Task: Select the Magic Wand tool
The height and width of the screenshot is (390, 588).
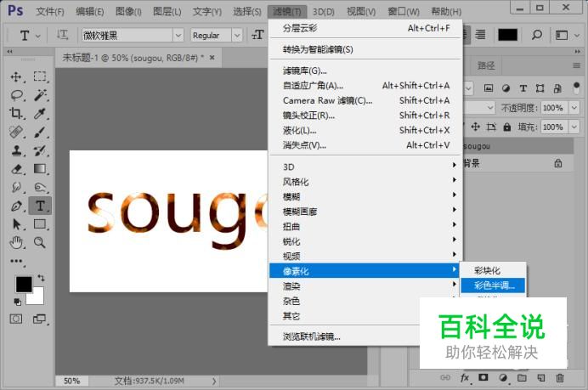Action: click(x=40, y=95)
